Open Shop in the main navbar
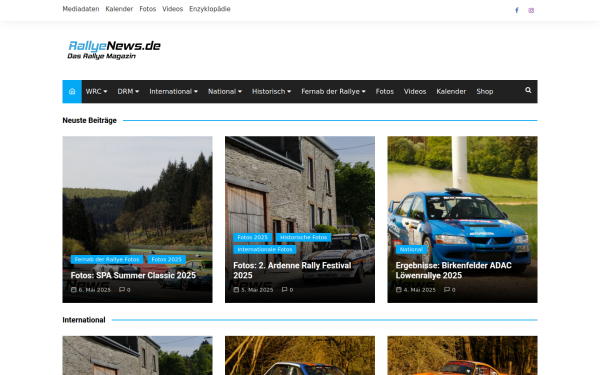 484,91
